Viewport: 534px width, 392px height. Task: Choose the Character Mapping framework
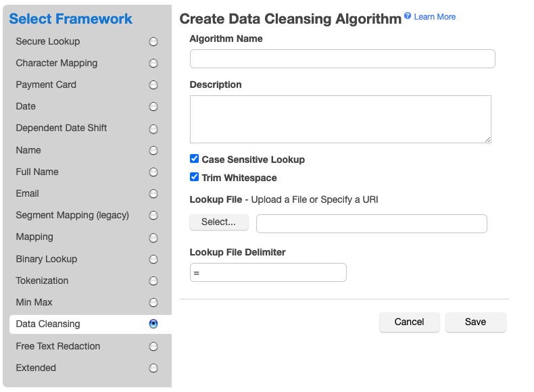153,64
